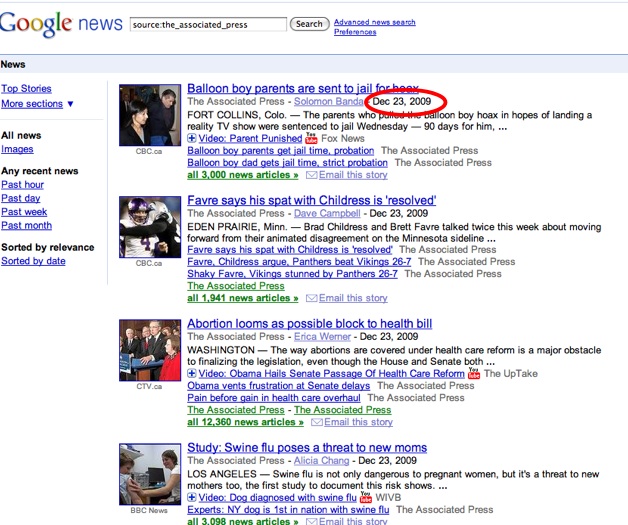Open Shaky Favre, Vikings stunned link
The image size is (628, 525).
(292, 274)
